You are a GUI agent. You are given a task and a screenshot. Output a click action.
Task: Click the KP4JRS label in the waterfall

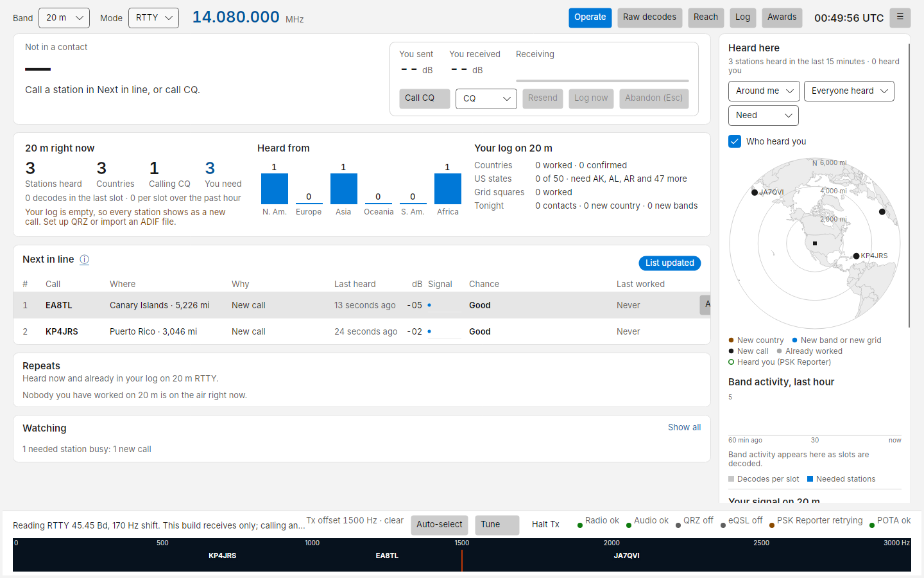[x=223, y=556]
